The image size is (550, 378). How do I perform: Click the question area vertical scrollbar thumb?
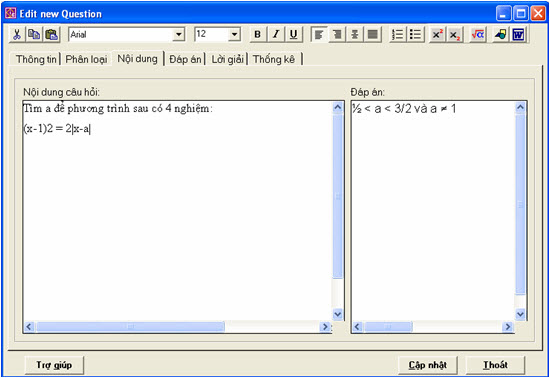pos(338,196)
